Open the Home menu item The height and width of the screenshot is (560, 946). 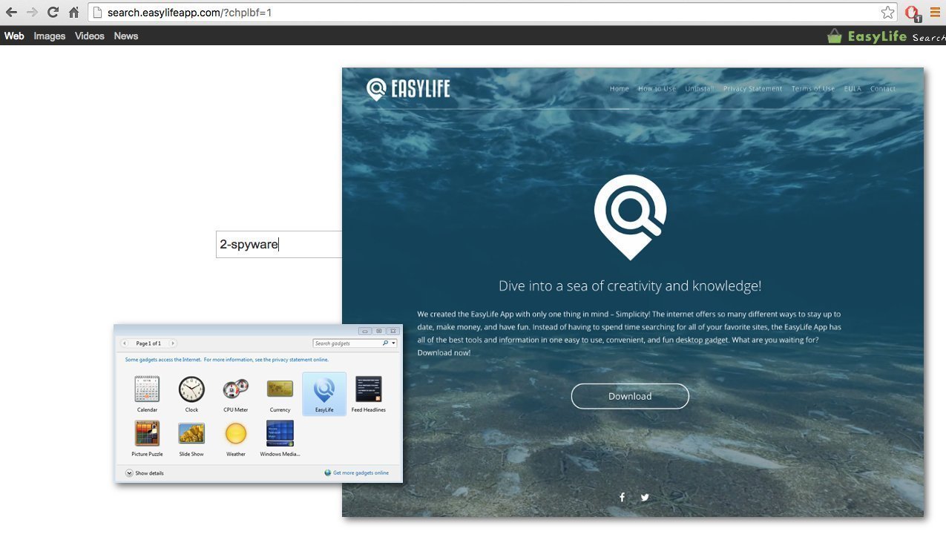click(x=620, y=89)
